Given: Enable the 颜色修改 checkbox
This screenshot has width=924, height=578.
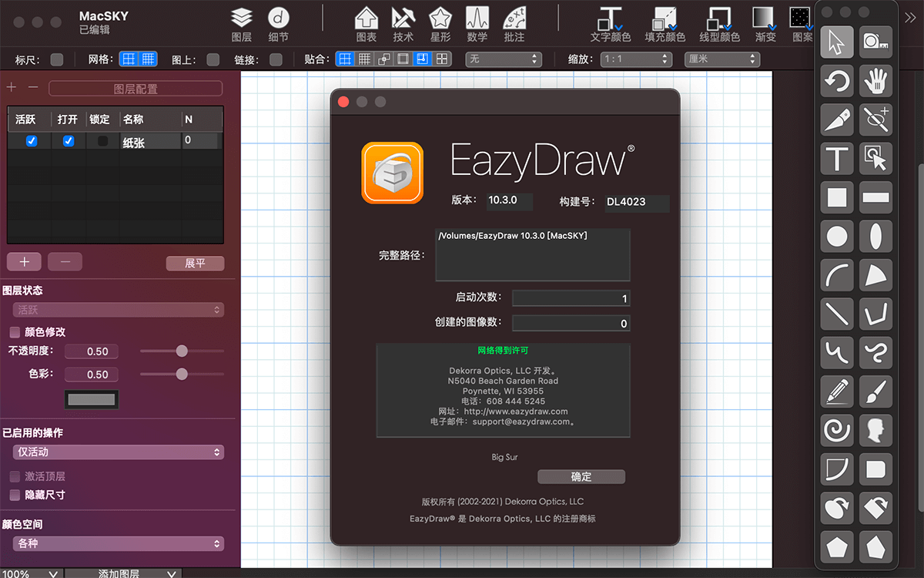Looking at the screenshot, I should 15,332.
